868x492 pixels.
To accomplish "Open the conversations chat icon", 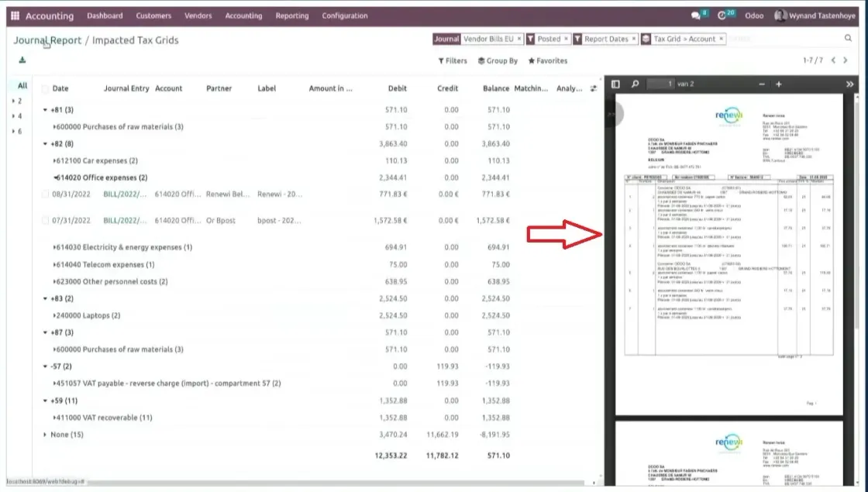I will click(696, 15).
